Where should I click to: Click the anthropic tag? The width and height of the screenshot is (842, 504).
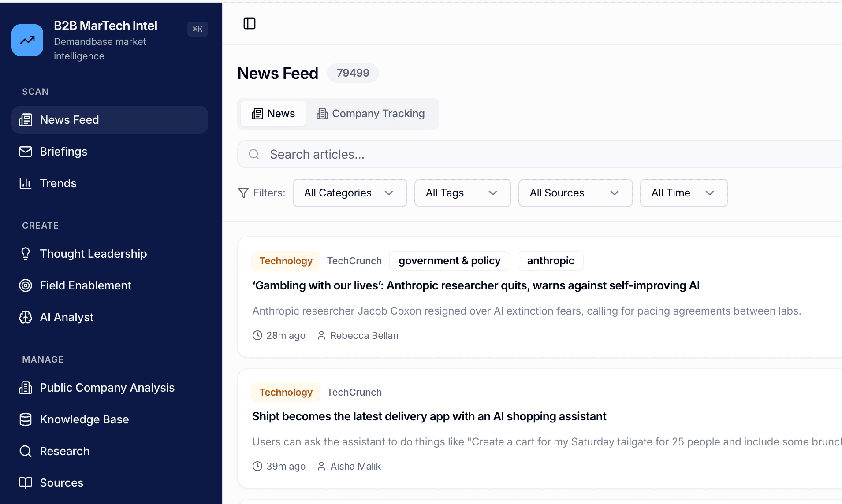[551, 261]
